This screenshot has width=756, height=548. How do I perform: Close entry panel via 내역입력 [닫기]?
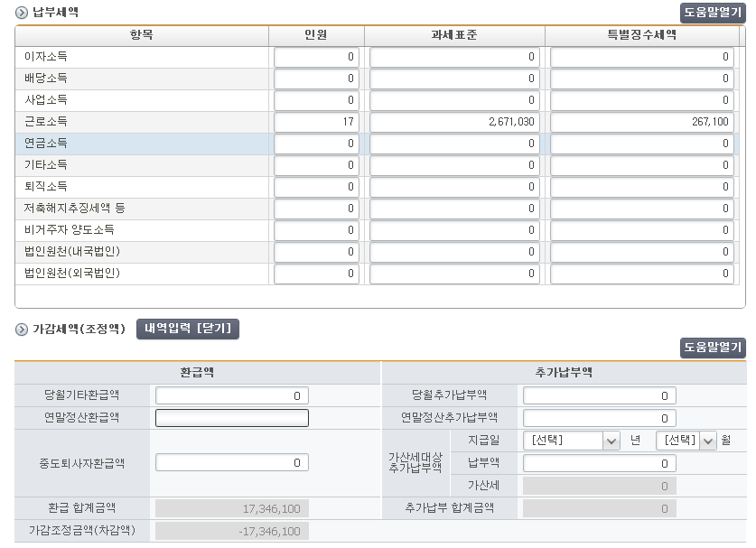coord(188,329)
